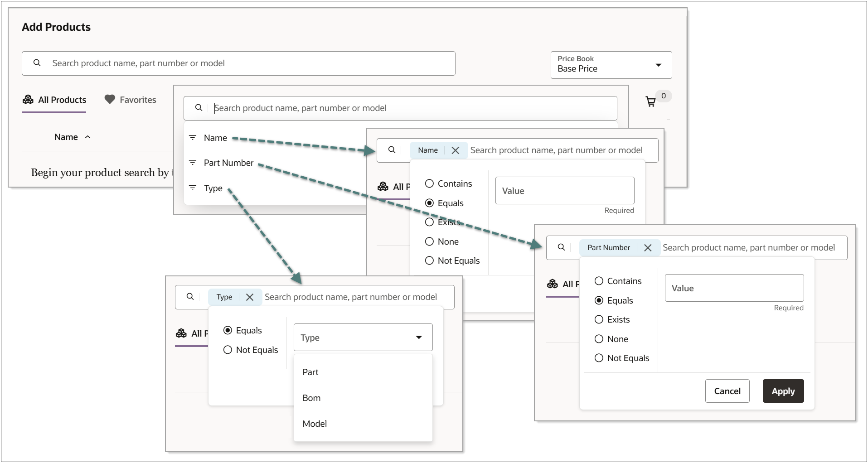Select the Not Equals option under Type filter
The image size is (868, 463).
coord(228,349)
